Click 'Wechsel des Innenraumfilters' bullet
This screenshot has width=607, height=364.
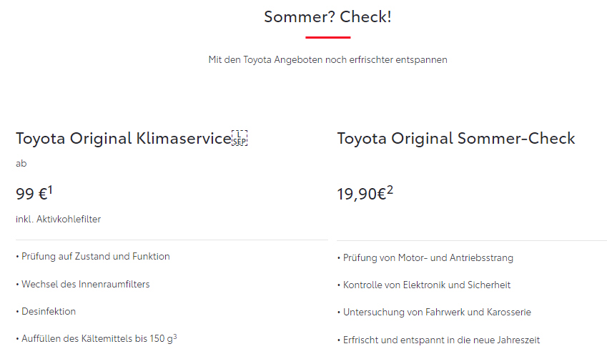click(83, 284)
